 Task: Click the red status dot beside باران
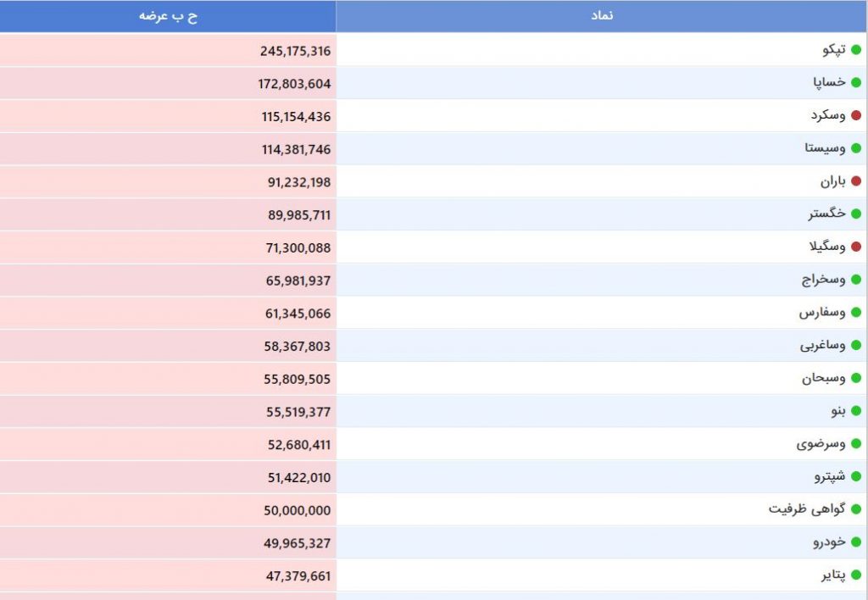coord(856,181)
